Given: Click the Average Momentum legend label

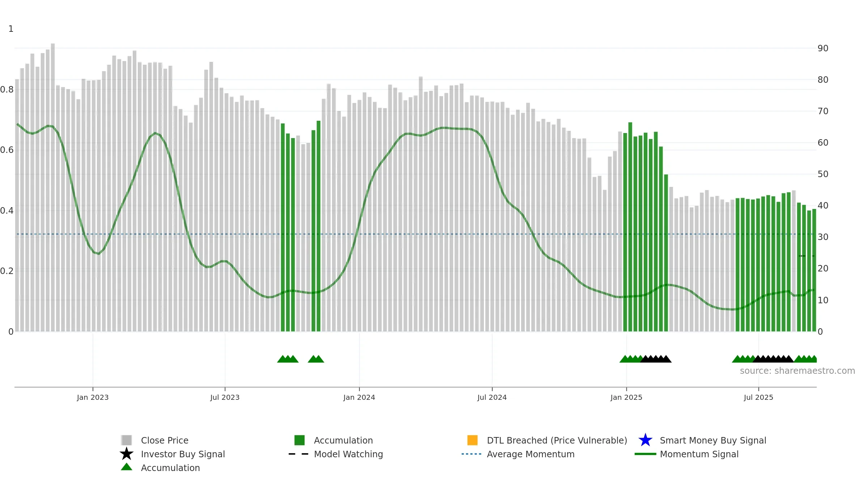Looking at the screenshot, I should [x=531, y=454].
